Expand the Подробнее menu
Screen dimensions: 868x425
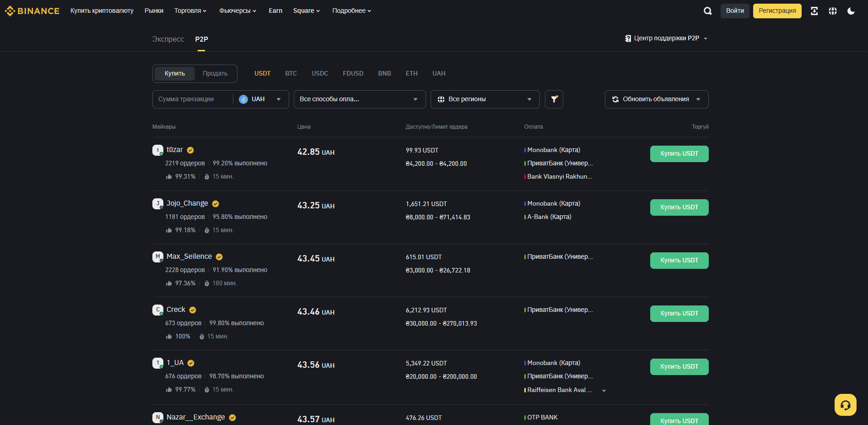coord(351,11)
